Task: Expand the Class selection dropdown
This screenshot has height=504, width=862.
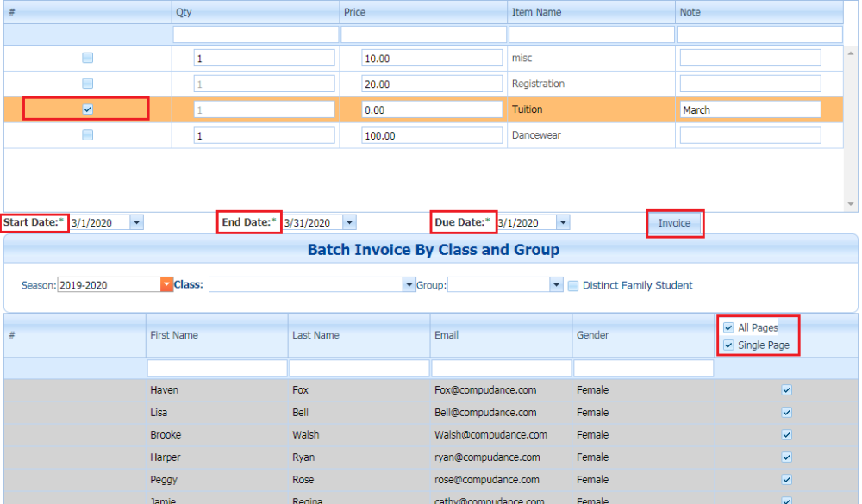Action: click(409, 283)
